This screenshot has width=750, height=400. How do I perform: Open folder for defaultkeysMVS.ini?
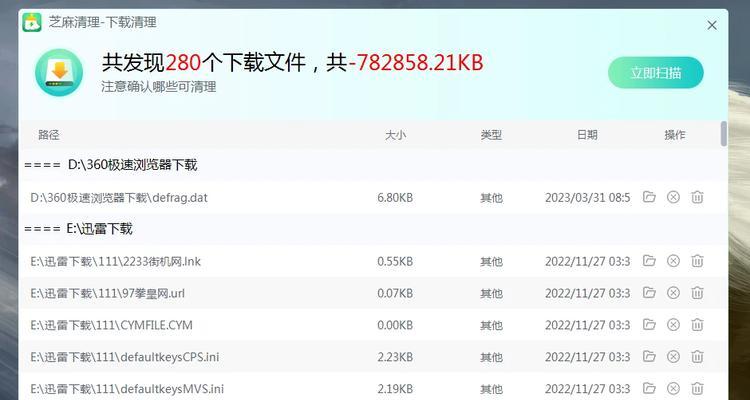click(x=649, y=388)
